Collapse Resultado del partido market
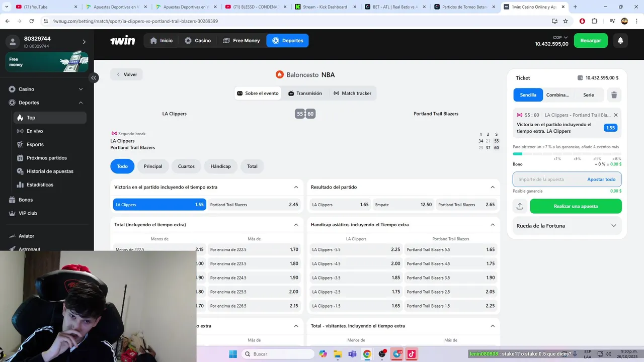Image resolution: width=644 pixels, height=362 pixels. click(x=493, y=187)
